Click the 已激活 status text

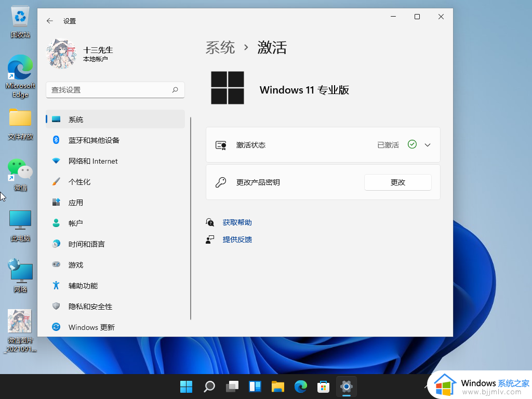coord(388,145)
